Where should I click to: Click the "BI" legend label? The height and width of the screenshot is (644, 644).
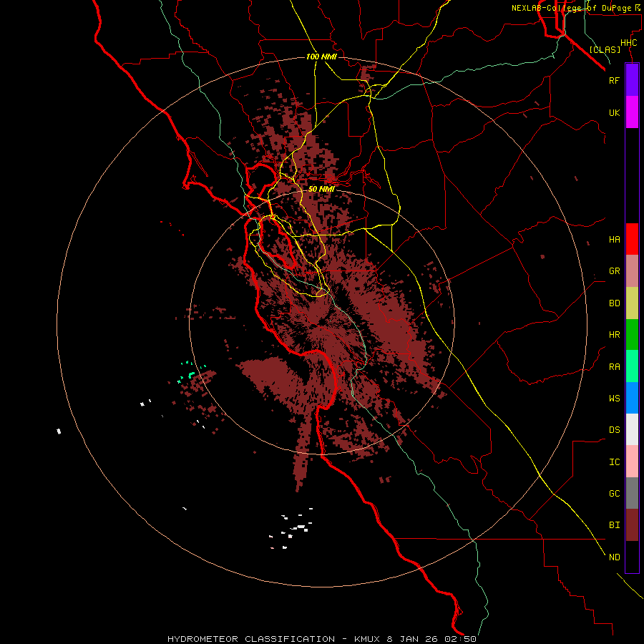tap(614, 525)
